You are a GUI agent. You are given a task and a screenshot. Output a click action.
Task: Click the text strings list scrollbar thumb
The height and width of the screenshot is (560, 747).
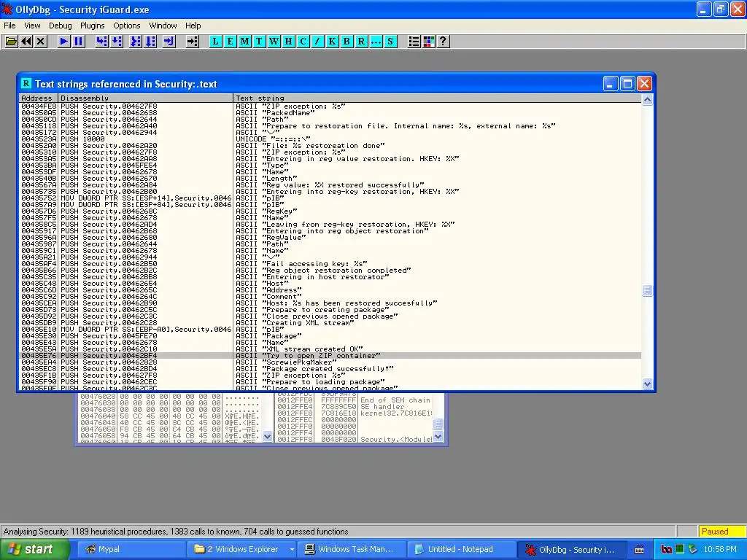click(x=647, y=290)
